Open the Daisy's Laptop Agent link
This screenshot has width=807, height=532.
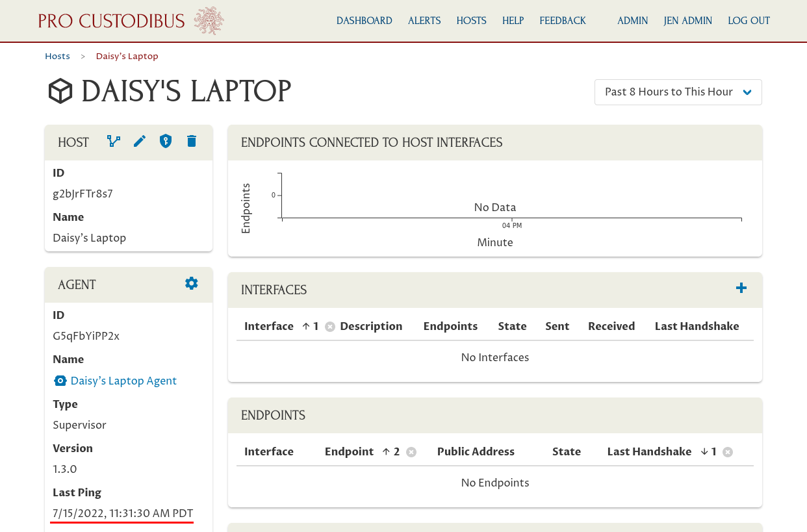(123, 381)
